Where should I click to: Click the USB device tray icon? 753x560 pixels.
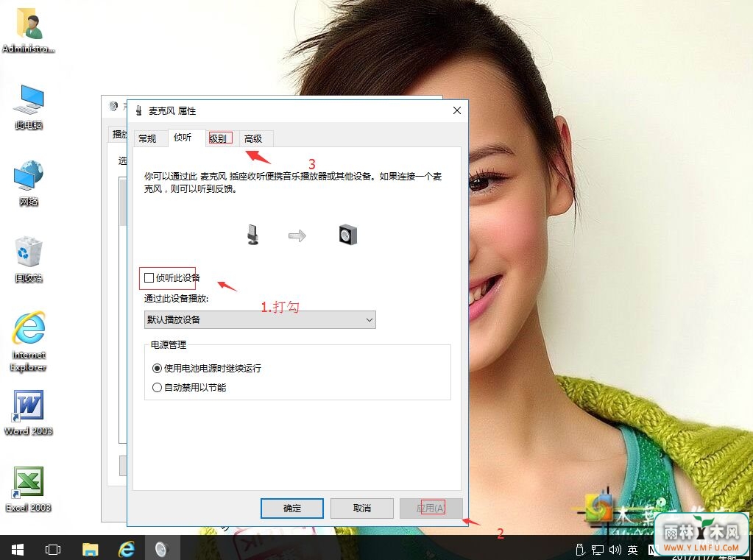point(580,550)
